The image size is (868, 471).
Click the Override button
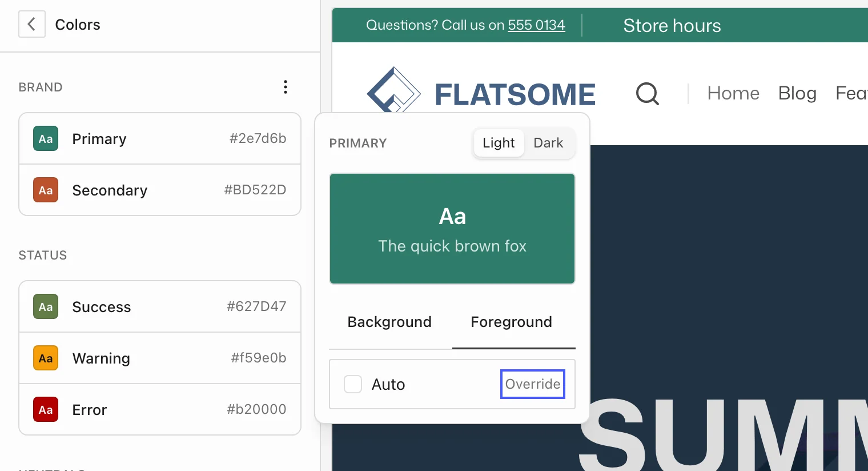[533, 384]
